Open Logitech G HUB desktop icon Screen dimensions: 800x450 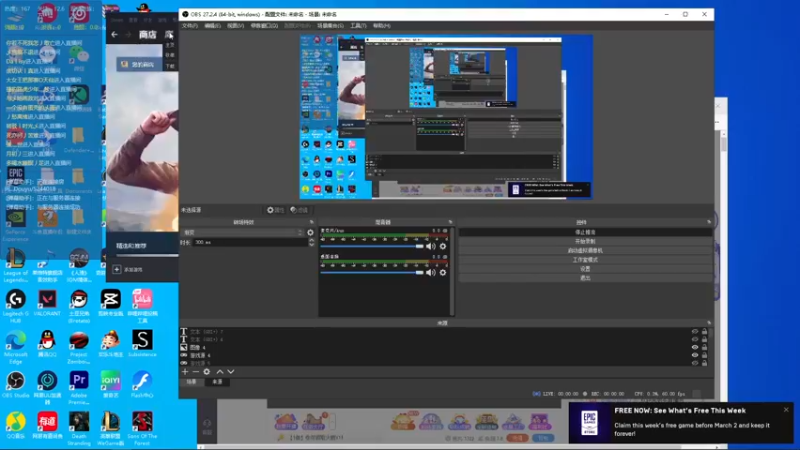15,306
